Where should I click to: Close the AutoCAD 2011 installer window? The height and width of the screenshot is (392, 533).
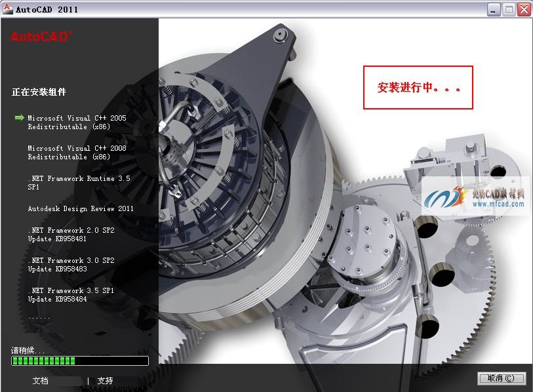pyautogui.click(x=524, y=10)
